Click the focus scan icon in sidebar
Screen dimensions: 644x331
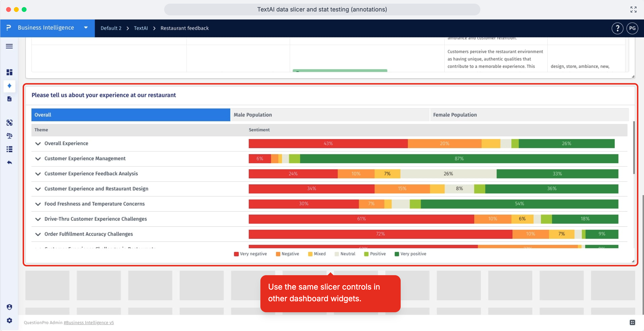[x=9, y=123]
